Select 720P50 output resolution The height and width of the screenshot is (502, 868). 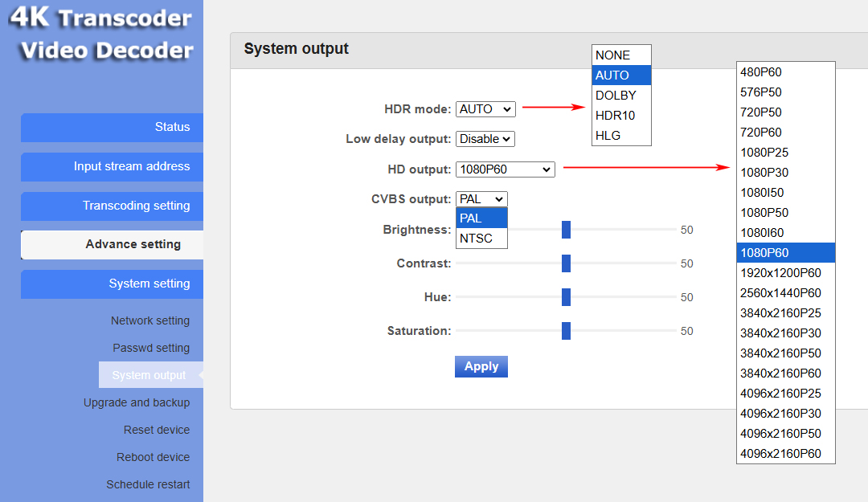(x=785, y=112)
